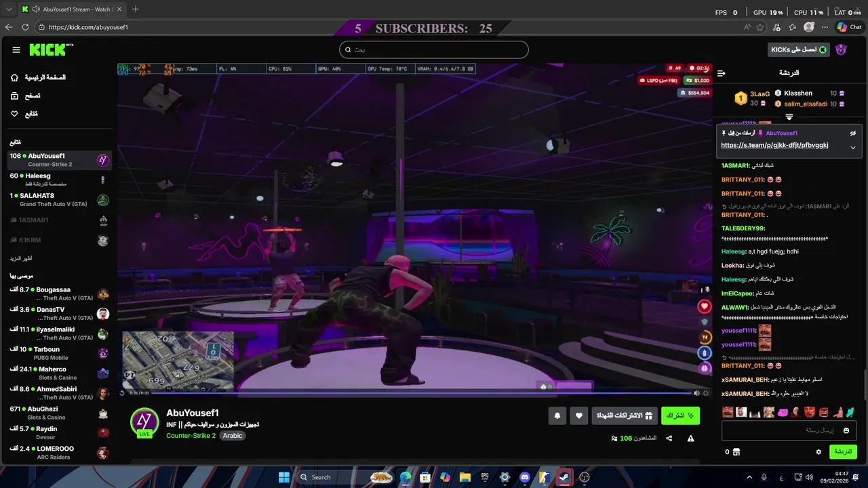Open recommended channel LOMEROOO
This screenshot has width=868, height=488.
59,453
